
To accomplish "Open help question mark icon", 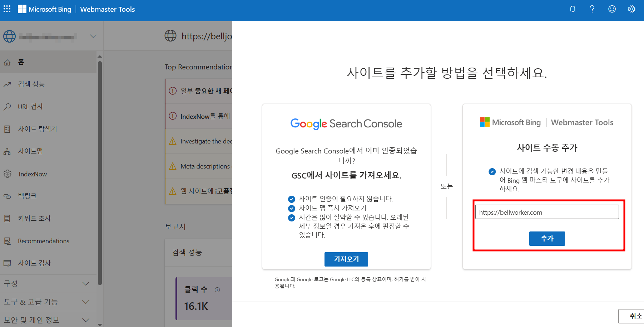I will 592,9.
